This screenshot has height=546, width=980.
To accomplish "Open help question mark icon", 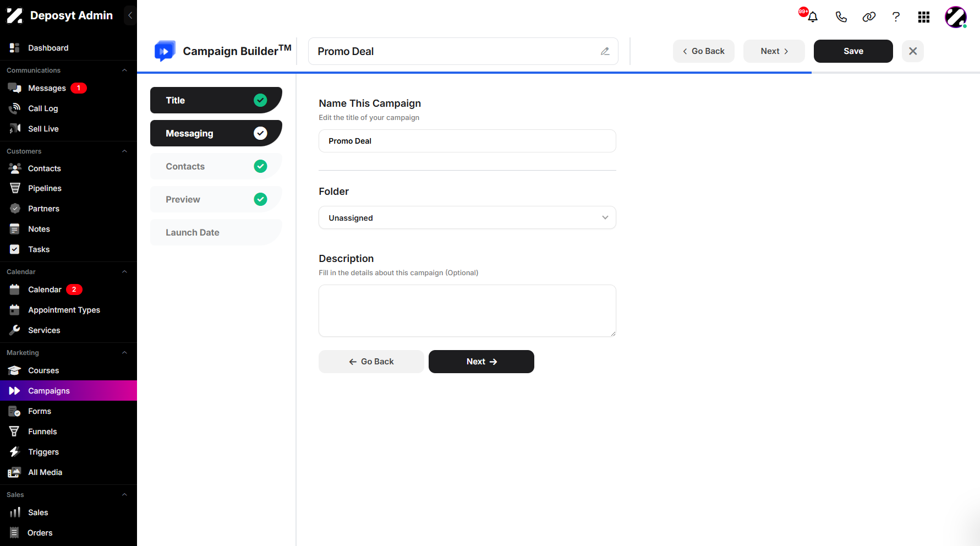I will click(x=896, y=17).
